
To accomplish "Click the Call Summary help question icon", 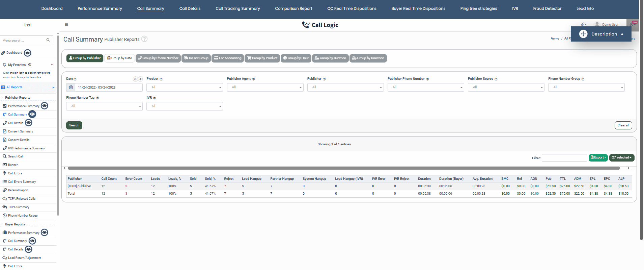I will tap(144, 39).
